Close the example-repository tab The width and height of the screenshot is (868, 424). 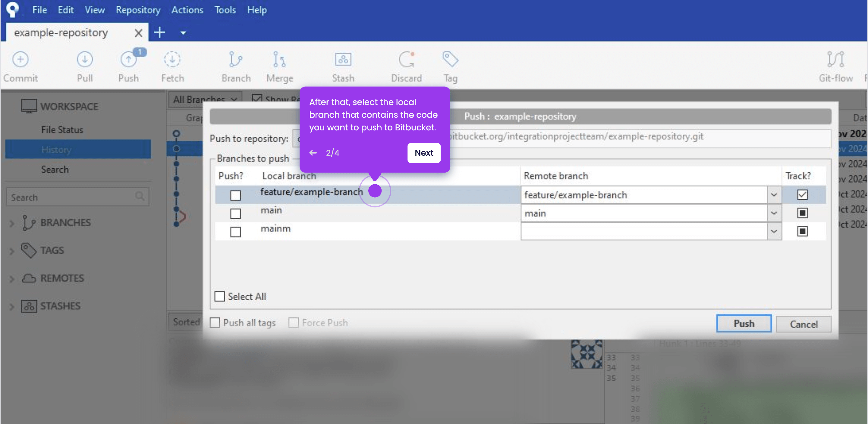139,33
